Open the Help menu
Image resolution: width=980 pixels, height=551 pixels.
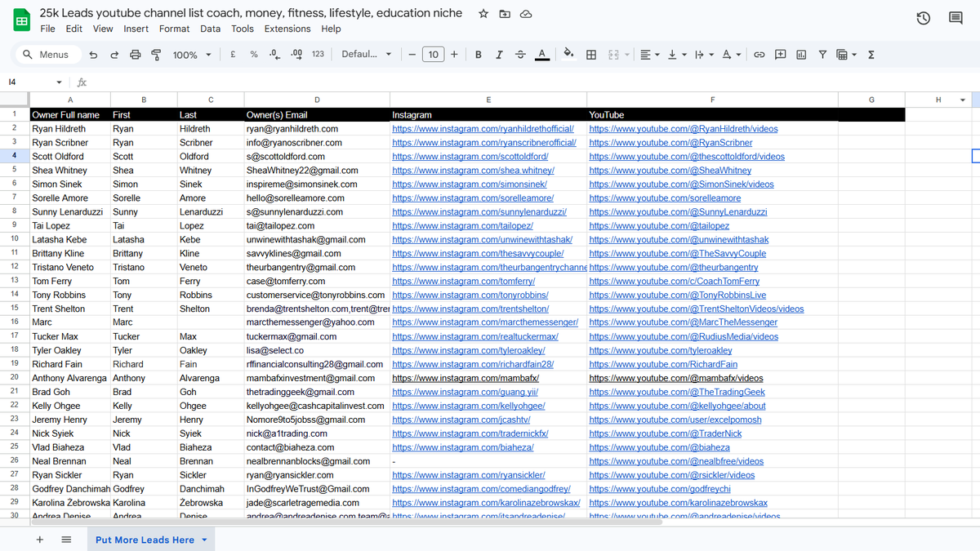[331, 29]
